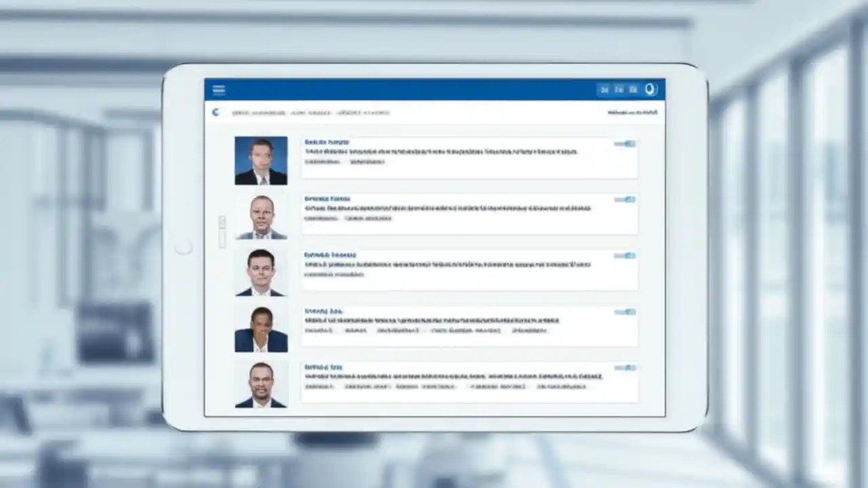Open the circular search icon in the header
The image size is (868, 488).
(x=650, y=88)
